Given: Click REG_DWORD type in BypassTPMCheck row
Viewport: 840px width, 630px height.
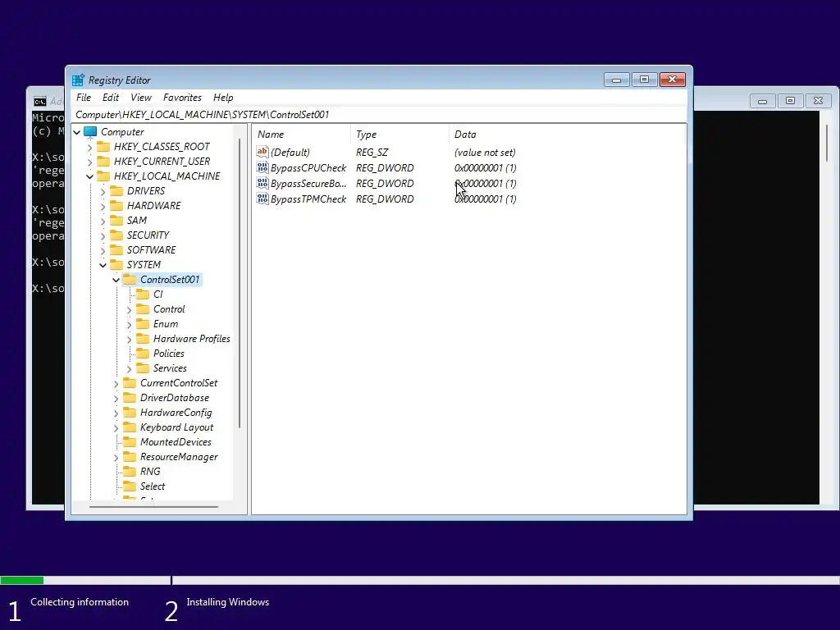Looking at the screenshot, I should click(x=385, y=199).
